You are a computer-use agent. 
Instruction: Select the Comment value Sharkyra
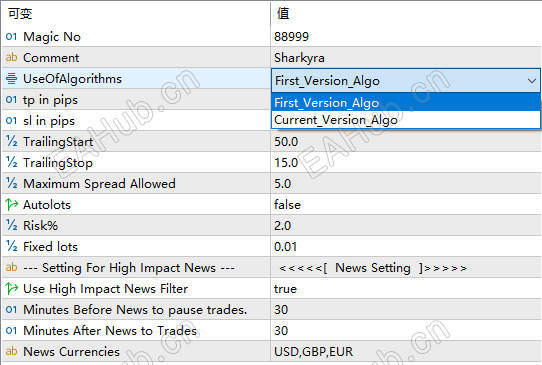coord(299,58)
